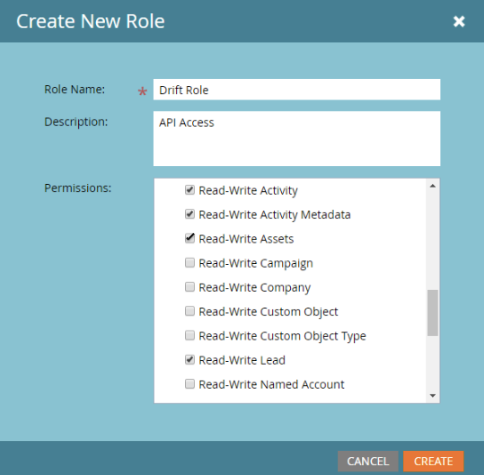Enable Read-Write Company permission
The height and width of the screenshot is (475, 484).
tap(190, 287)
